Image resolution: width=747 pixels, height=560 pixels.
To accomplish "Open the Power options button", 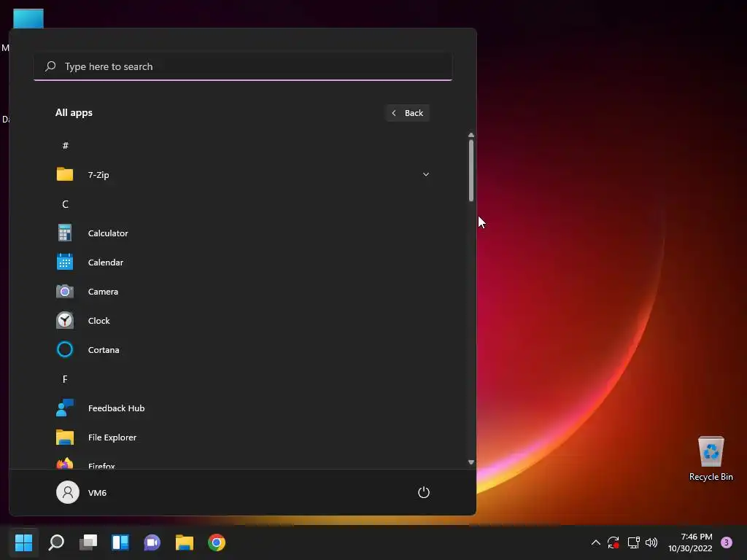I will coord(424,492).
